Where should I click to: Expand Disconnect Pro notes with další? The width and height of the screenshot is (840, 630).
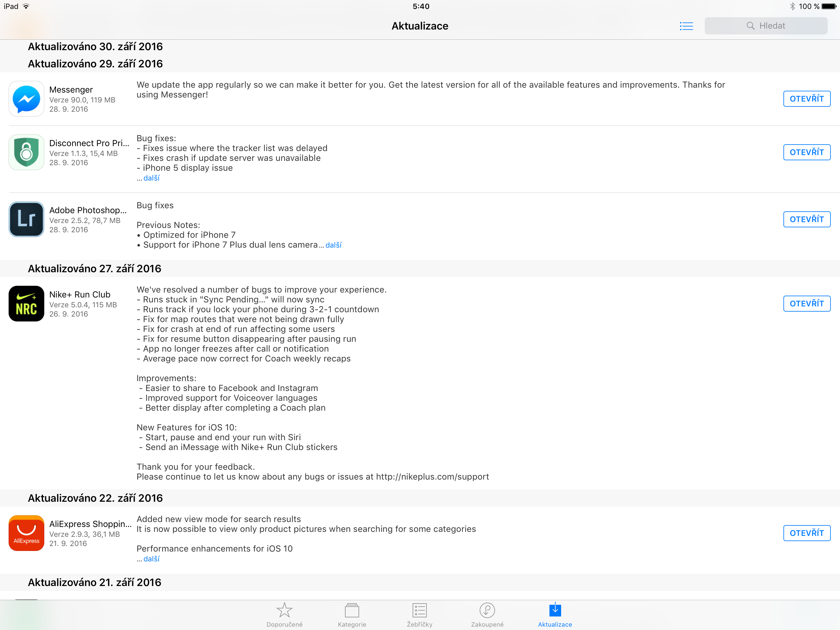point(152,178)
